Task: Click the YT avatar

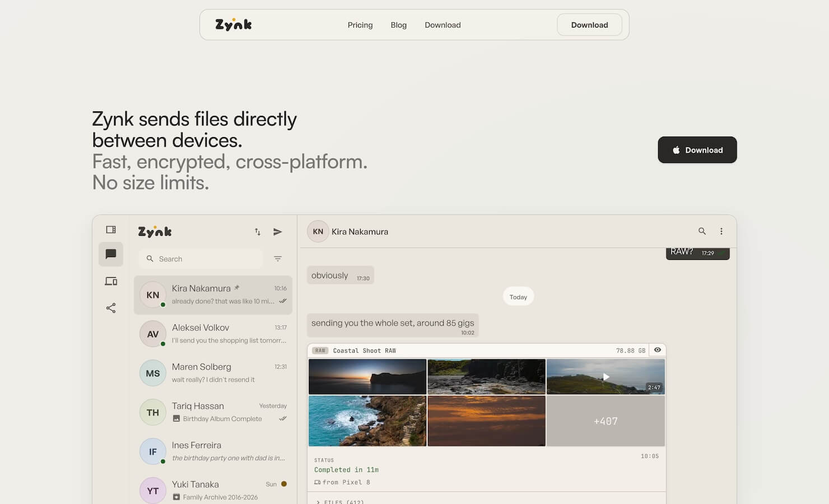Action: click(153, 491)
